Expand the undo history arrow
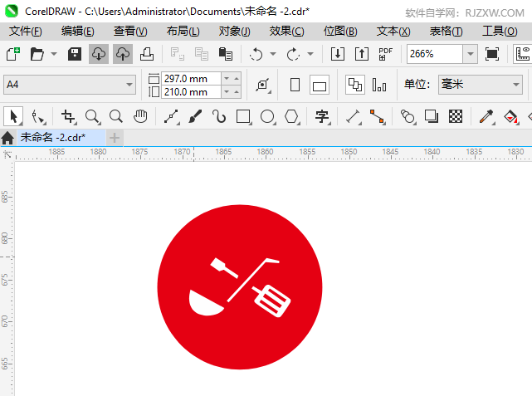 point(273,54)
